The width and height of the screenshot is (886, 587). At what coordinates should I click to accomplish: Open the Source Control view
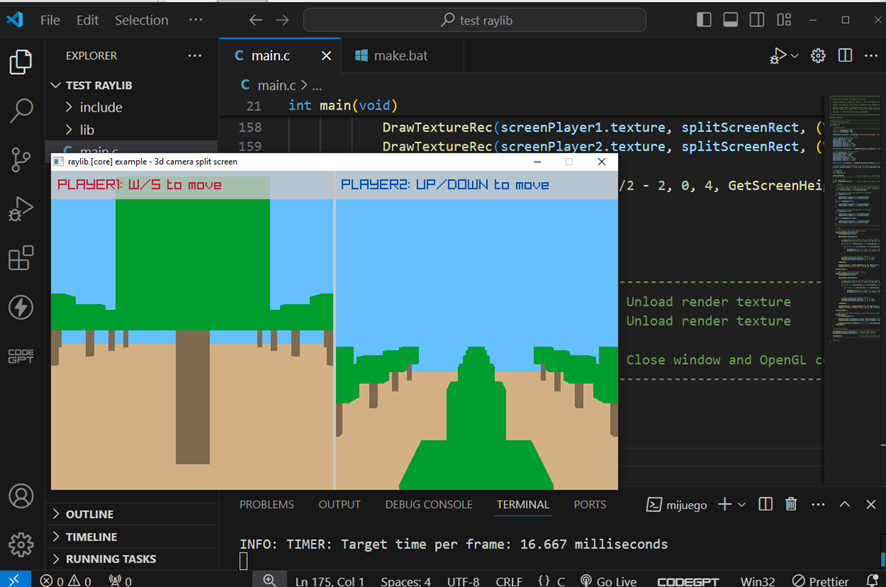[x=21, y=159]
